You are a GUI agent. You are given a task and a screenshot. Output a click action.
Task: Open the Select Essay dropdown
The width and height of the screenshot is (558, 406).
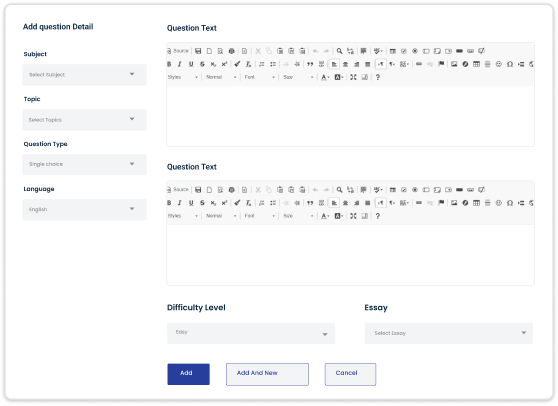click(448, 333)
